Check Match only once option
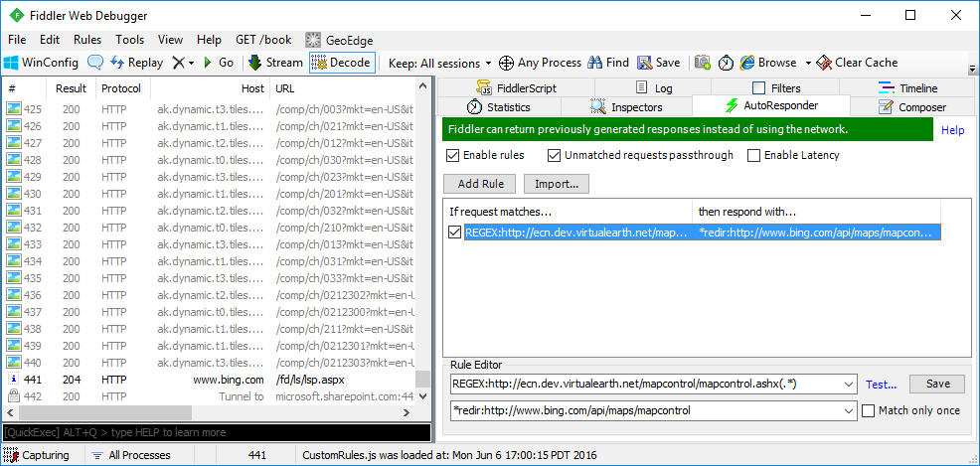This screenshot has width=980, height=466. [x=868, y=410]
